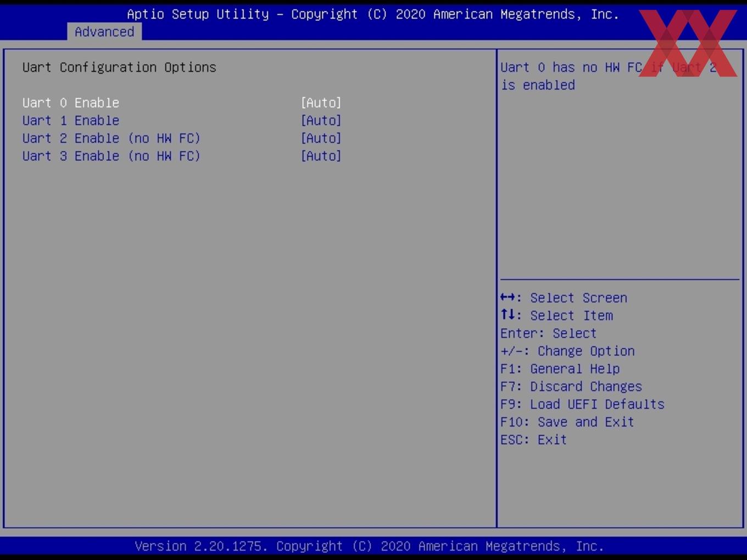The image size is (747, 560).
Task: Click the F10: Save and Exit hint
Action: [567, 422]
